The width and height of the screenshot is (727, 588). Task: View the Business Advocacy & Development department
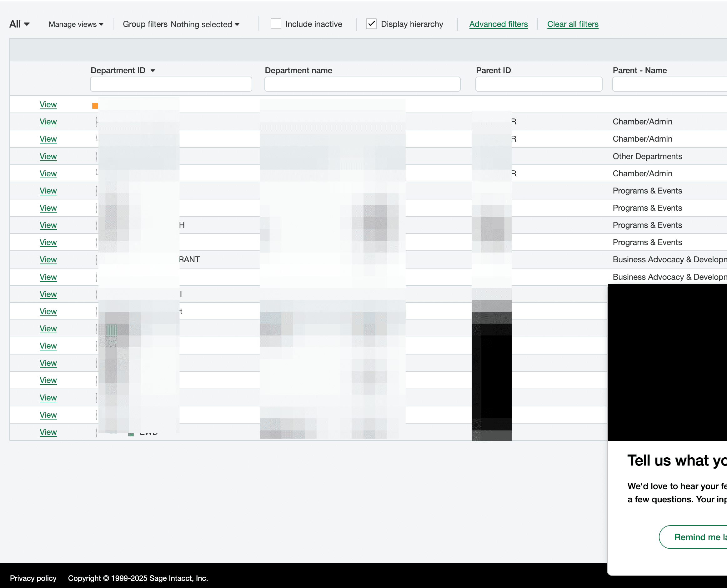pos(48,259)
